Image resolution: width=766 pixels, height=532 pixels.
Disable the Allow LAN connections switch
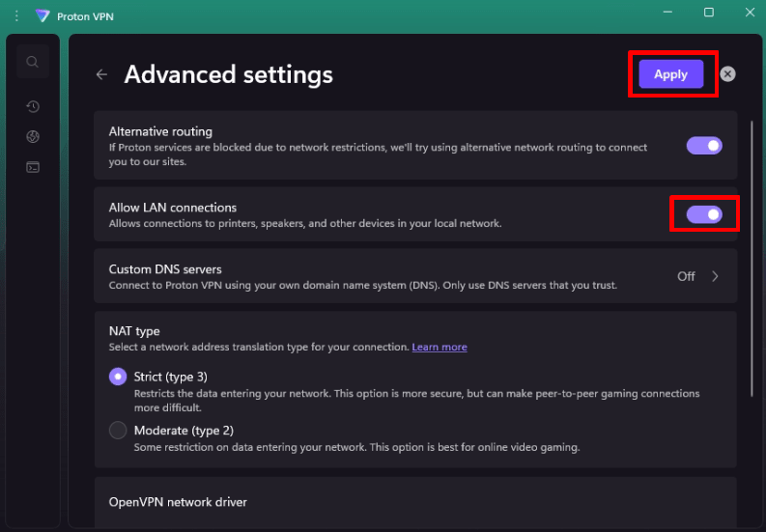tap(704, 214)
